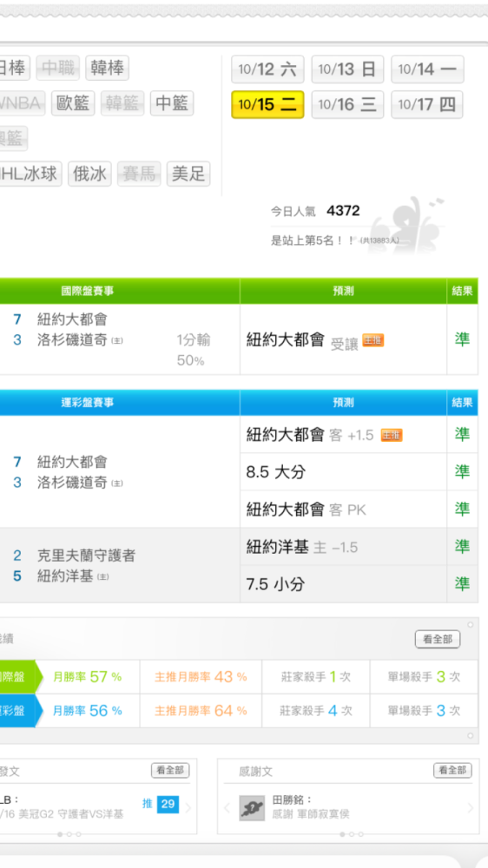Click 月勝率 57 % in 國際盤 row

(x=87, y=676)
